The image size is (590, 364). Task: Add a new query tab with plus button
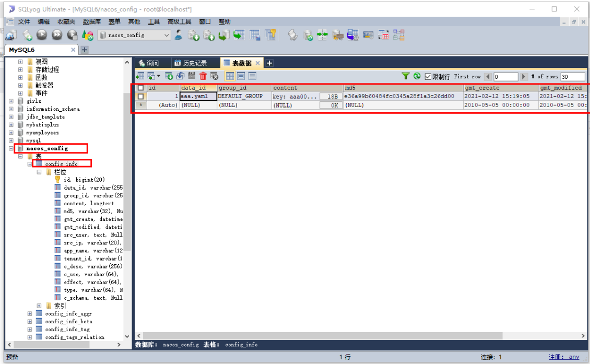[x=269, y=63]
